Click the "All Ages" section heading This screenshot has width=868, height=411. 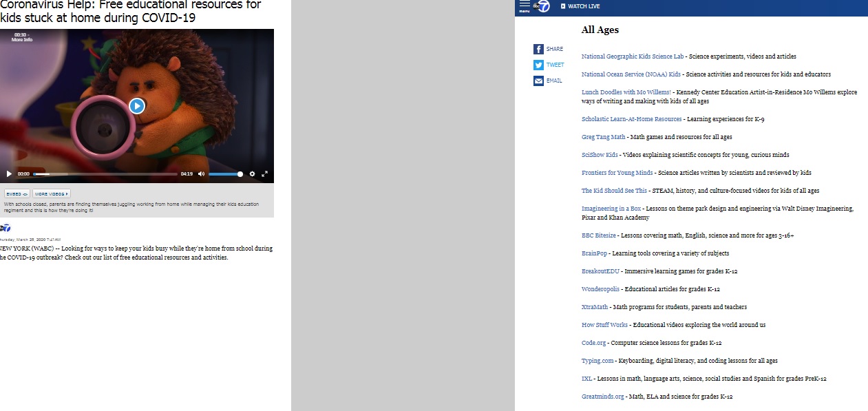pos(600,30)
